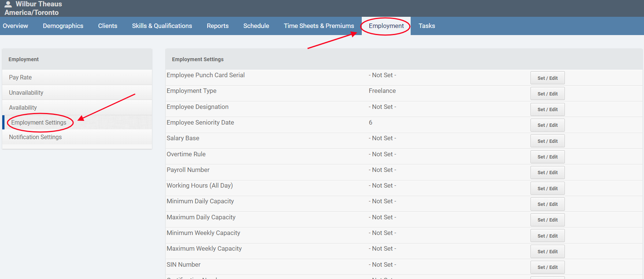The width and height of the screenshot is (644, 279).
Task: Open the Schedule tab
Action: click(x=256, y=26)
